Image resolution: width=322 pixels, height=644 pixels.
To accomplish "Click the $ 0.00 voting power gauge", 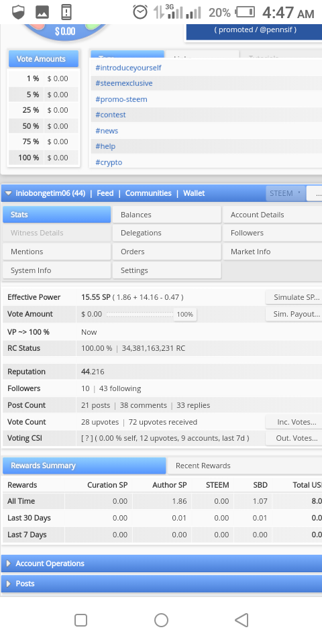I will (x=65, y=32).
